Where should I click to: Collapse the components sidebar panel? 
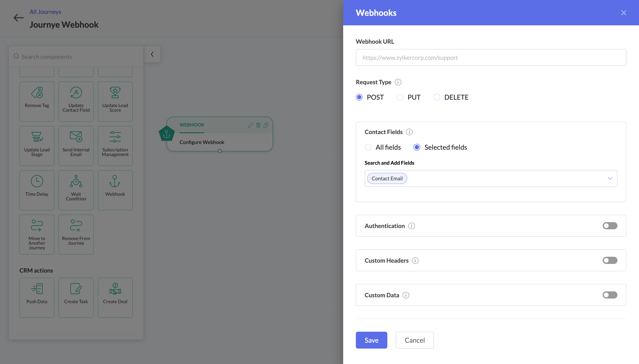152,54
